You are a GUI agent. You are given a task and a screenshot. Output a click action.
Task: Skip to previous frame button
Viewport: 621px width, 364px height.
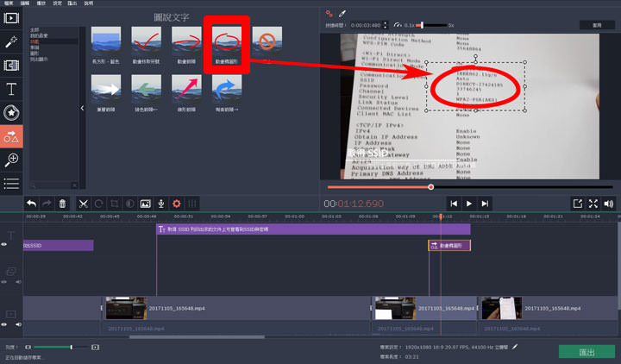(x=454, y=204)
